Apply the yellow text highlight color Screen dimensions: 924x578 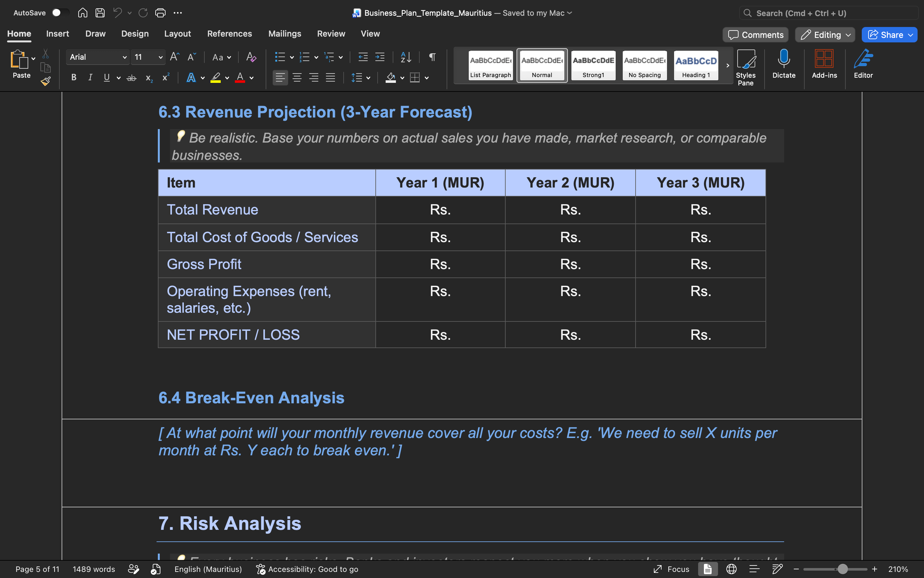tap(216, 78)
